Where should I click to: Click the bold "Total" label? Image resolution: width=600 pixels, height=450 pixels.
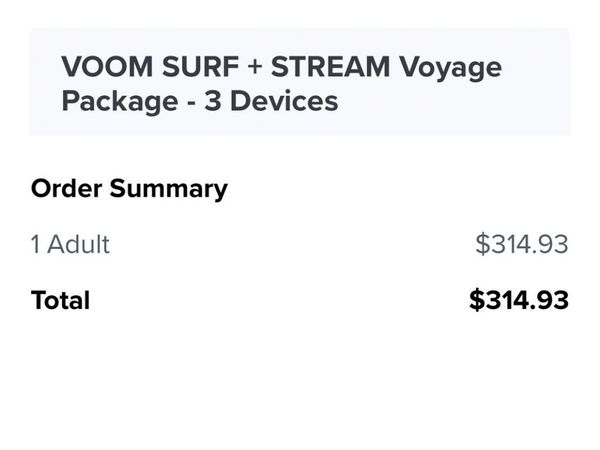coord(60,300)
